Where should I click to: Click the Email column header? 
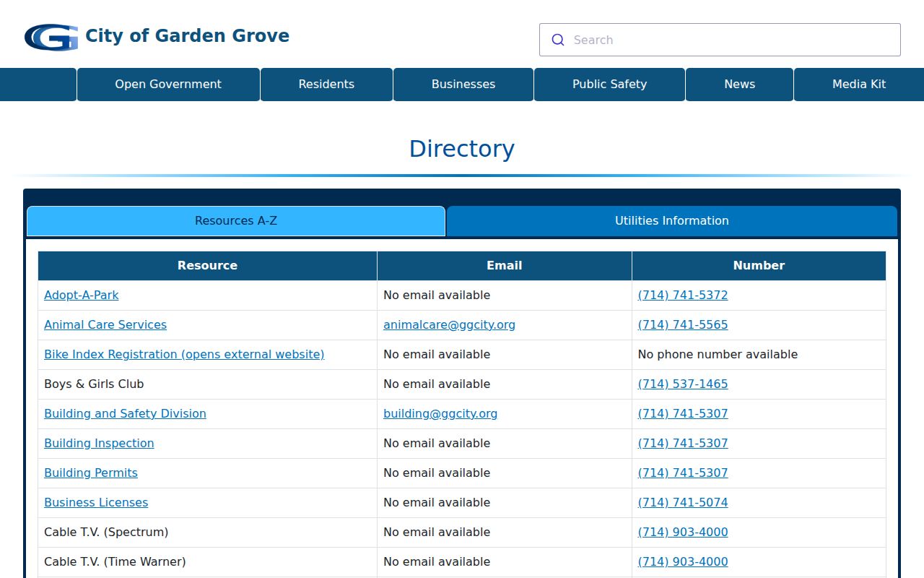tap(504, 266)
